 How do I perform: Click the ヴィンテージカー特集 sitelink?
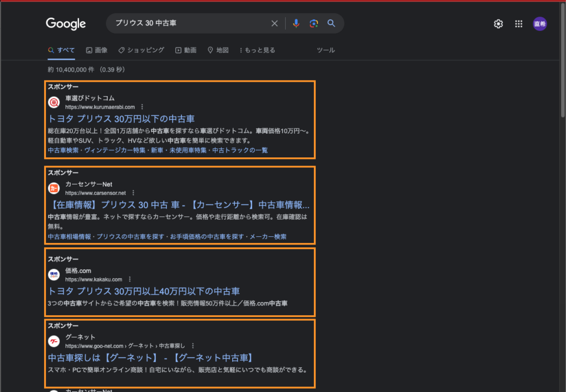click(115, 150)
